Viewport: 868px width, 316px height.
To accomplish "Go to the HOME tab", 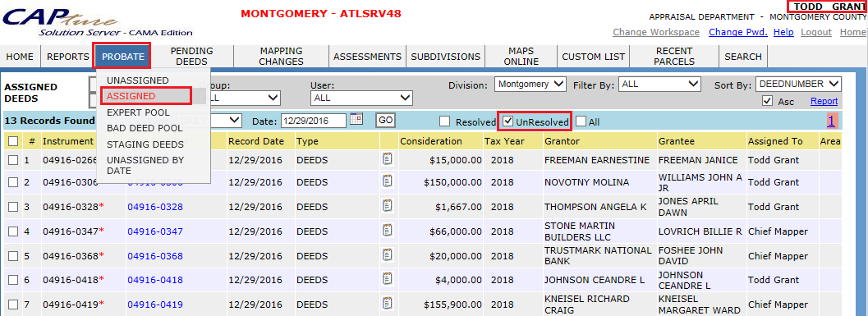I will (20, 57).
